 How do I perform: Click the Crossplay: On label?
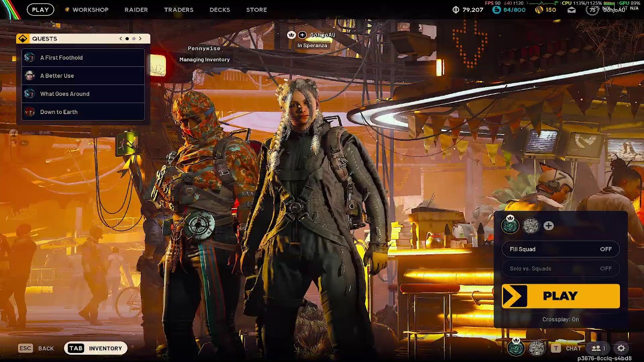pos(560,319)
